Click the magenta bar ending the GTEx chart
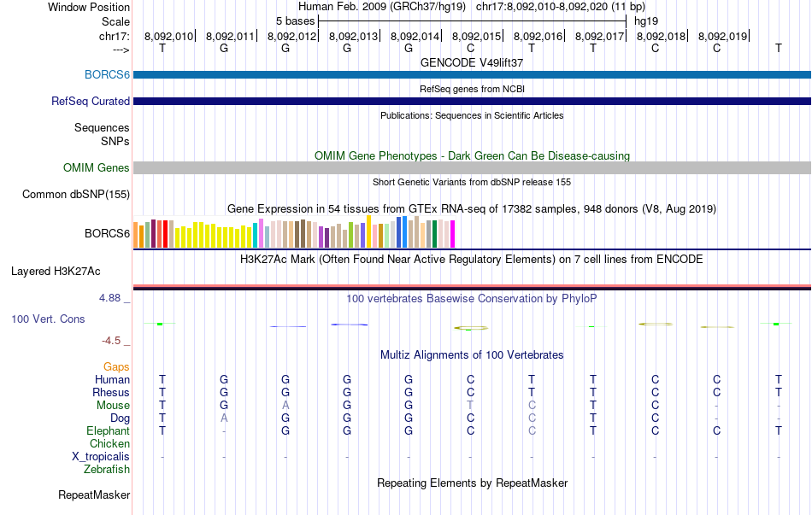 coord(453,234)
